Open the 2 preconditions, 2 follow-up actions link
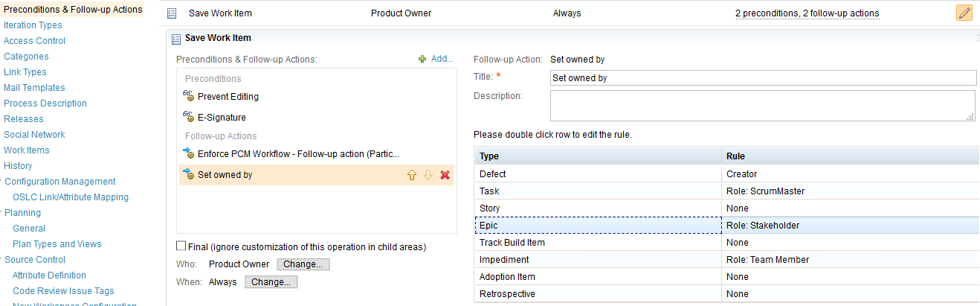The image size is (980, 306). click(807, 13)
